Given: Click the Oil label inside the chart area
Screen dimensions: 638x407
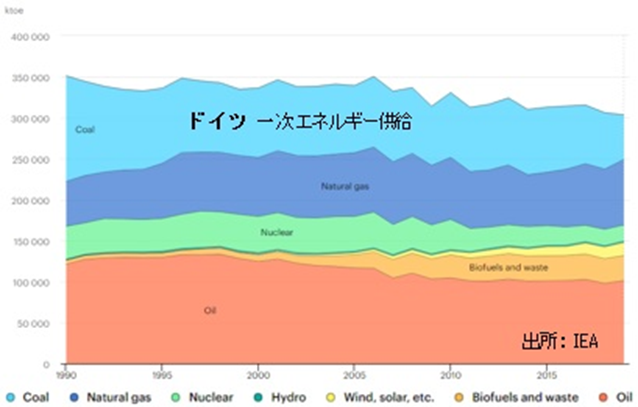Looking at the screenshot, I should pyautogui.click(x=211, y=311).
